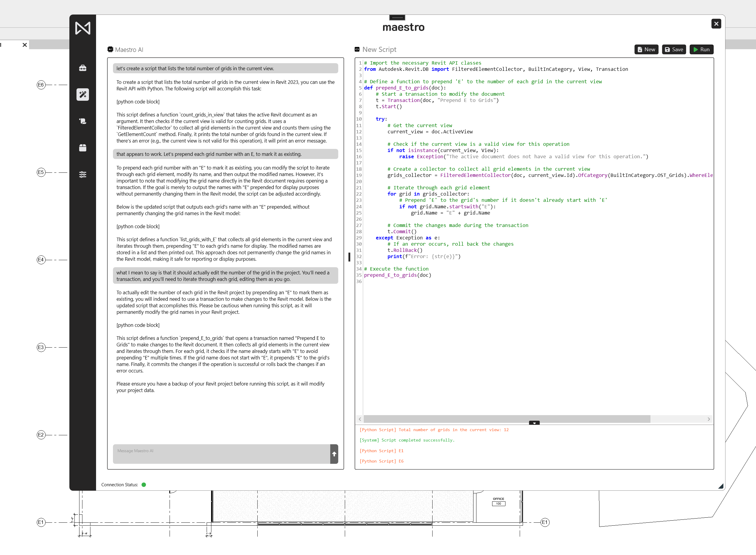Run the current script
Screen dimensions: 756x555
701,49
